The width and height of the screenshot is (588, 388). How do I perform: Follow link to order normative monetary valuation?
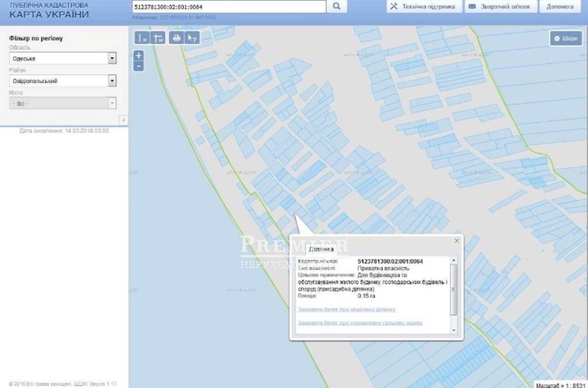coord(360,322)
